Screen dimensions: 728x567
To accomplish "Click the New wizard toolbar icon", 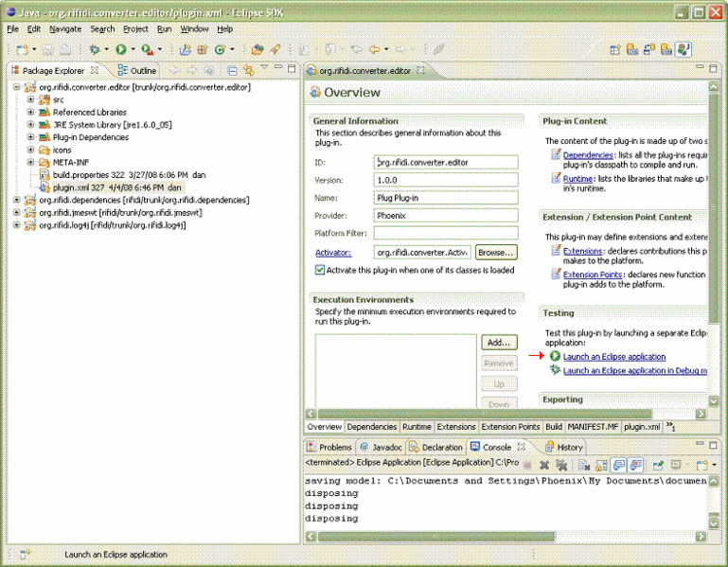I will pos(21,49).
